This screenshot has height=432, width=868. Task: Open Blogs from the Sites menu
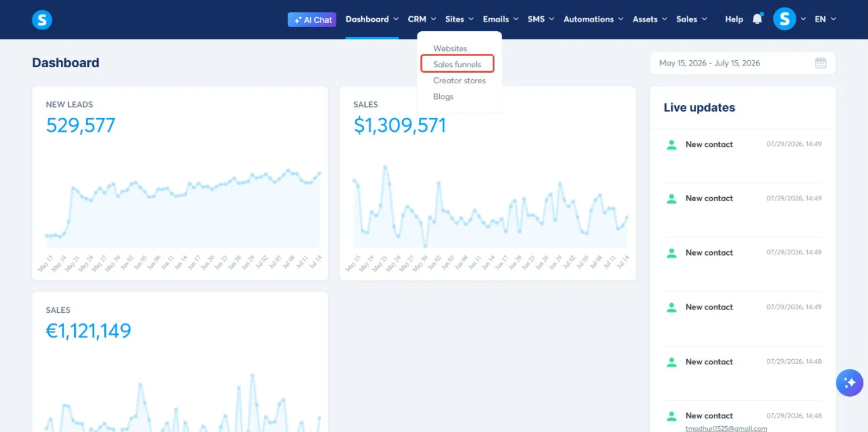(x=443, y=97)
